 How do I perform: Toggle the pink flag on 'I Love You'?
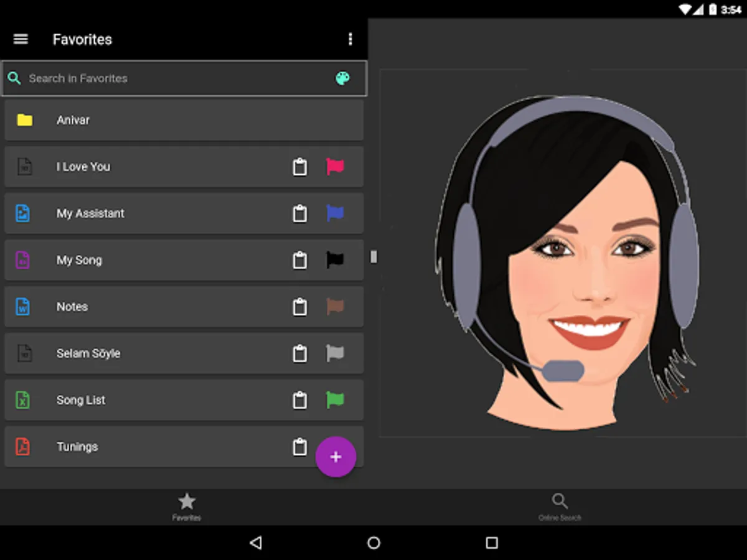point(335,167)
